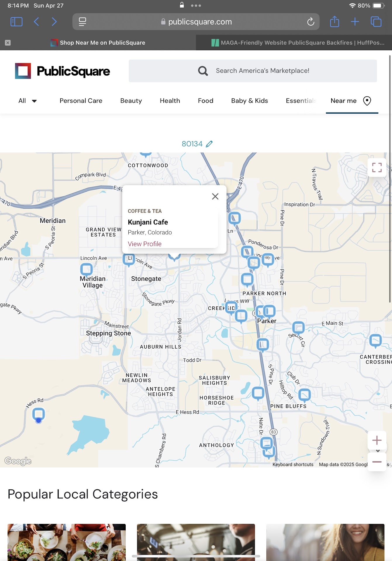Toggle fullscreen map view
Screen dimensions: 392x561
(x=377, y=167)
